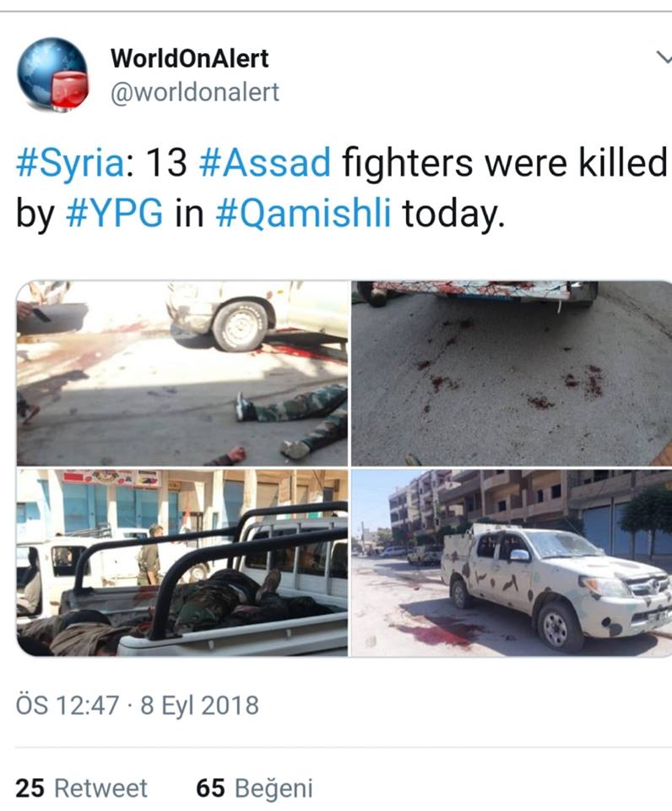The image size is (672, 811).
Task: Open the photo of stained gray pavement
Action: 512,373
